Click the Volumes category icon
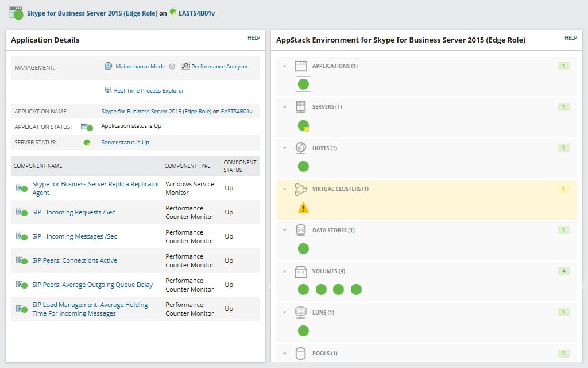The width and height of the screenshot is (588, 368). point(301,271)
